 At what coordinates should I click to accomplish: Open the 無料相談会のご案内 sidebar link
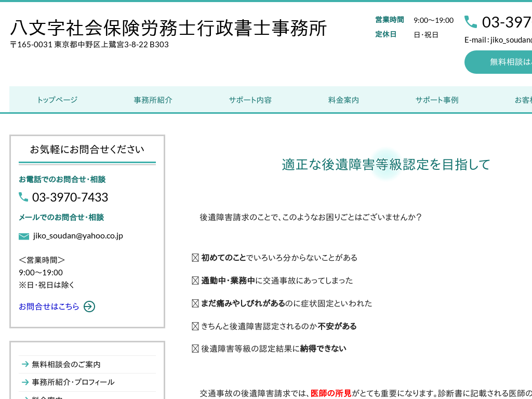(66, 364)
